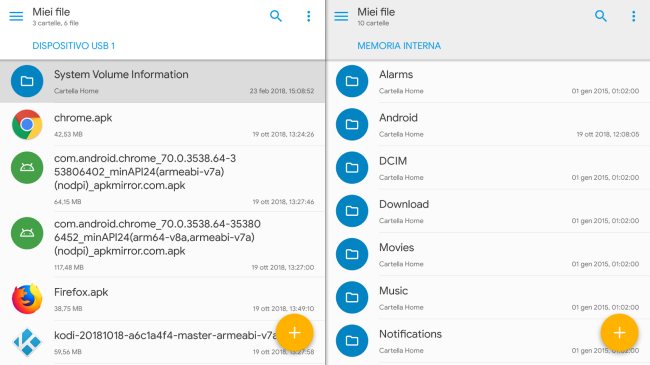Click the 117,48 MB size label

coord(69,268)
